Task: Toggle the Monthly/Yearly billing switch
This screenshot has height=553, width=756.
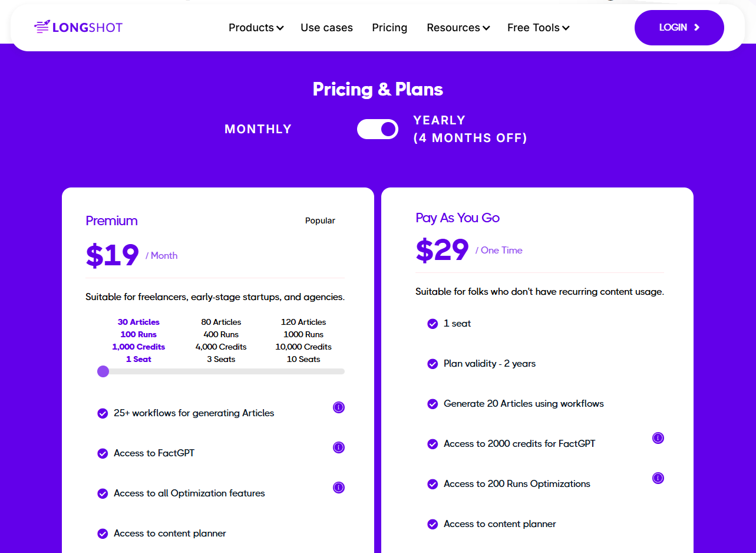Action: [x=378, y=129]
